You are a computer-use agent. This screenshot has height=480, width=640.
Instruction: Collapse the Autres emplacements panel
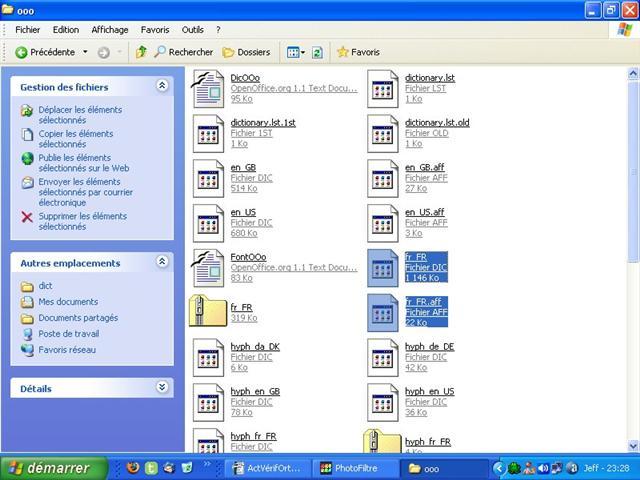click(162, 261)
